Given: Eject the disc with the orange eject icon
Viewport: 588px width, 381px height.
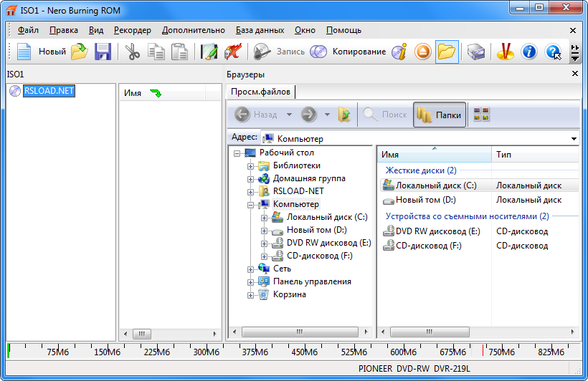Looking at the screenshot, I should 423,52.
